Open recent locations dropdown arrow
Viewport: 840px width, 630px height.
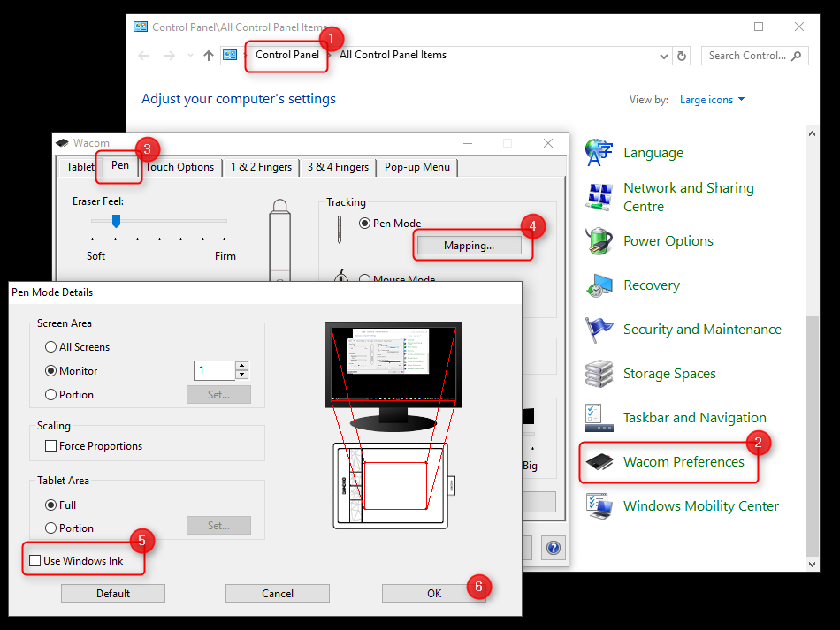pyautogui.click(x=190, y=56)
